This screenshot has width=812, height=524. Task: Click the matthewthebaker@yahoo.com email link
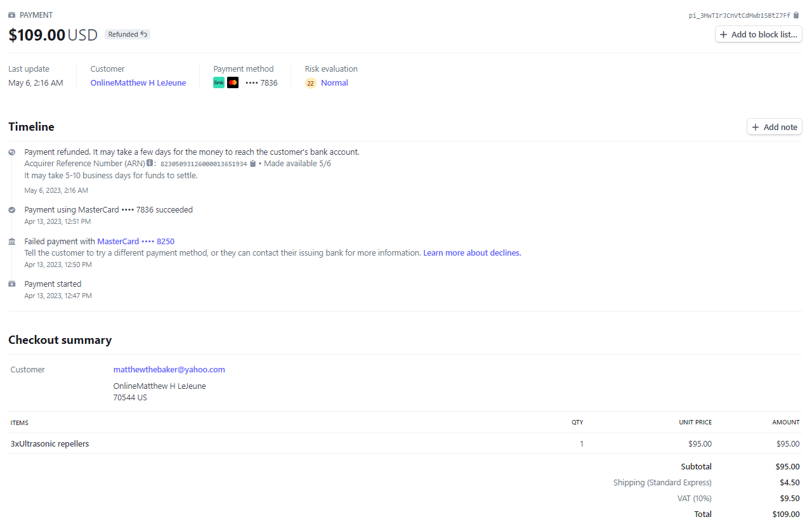[x=169, y=370]
